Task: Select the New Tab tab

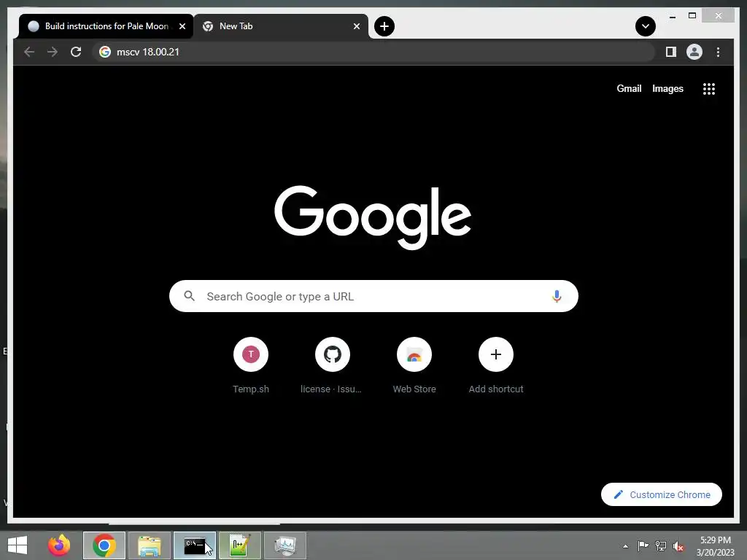Action: coord(281,26)
